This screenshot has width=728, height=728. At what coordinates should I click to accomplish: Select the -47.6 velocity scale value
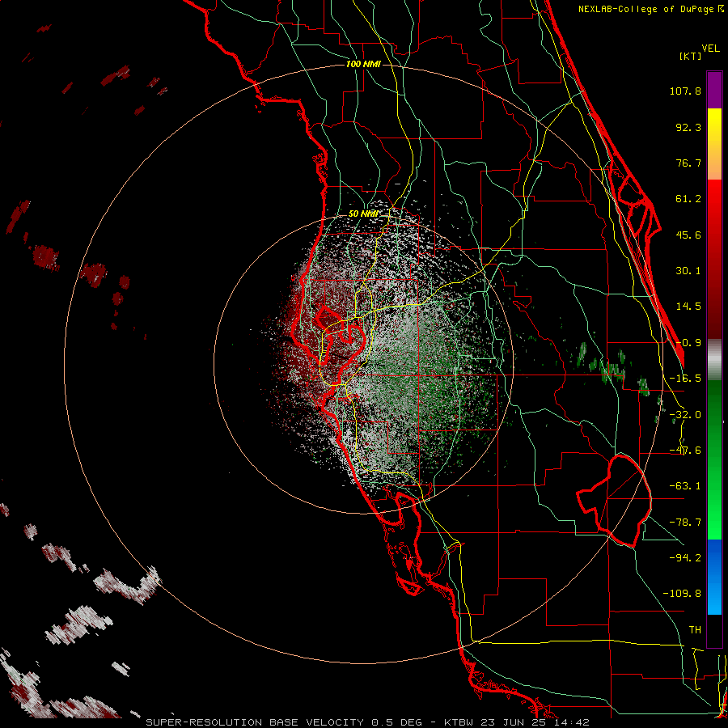click(685, 451)
